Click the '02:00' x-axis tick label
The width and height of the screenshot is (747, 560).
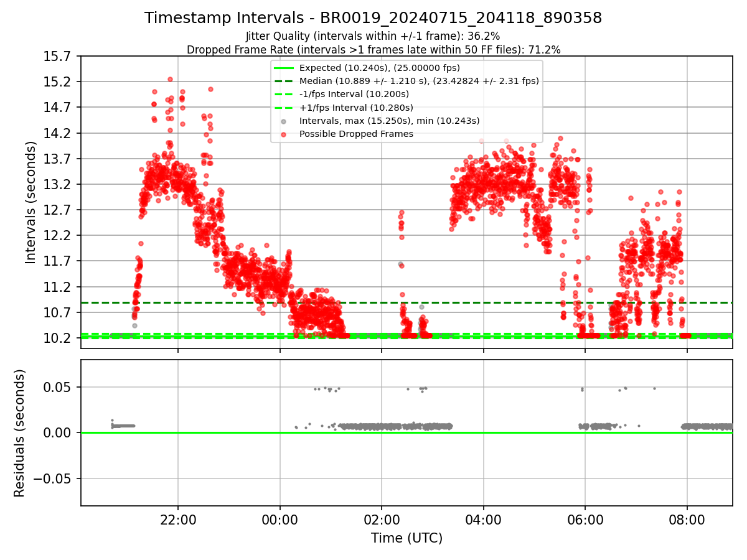[x=382, y=520]
